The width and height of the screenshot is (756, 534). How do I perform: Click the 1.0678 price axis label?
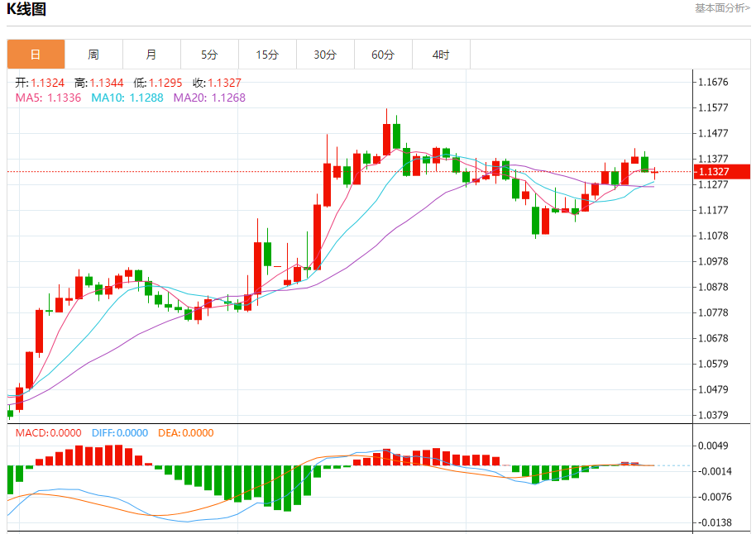click(714, 338)
